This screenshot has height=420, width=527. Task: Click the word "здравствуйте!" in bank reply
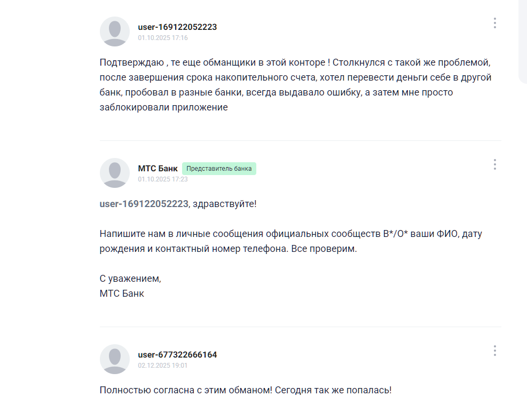pyautogui.click(x=224, y=204)
